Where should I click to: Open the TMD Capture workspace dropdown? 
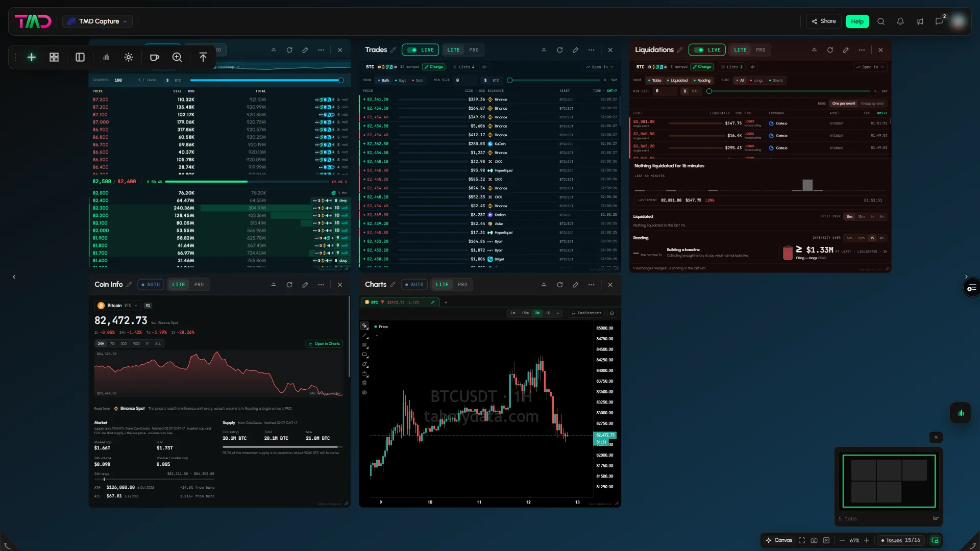point(98,21)
